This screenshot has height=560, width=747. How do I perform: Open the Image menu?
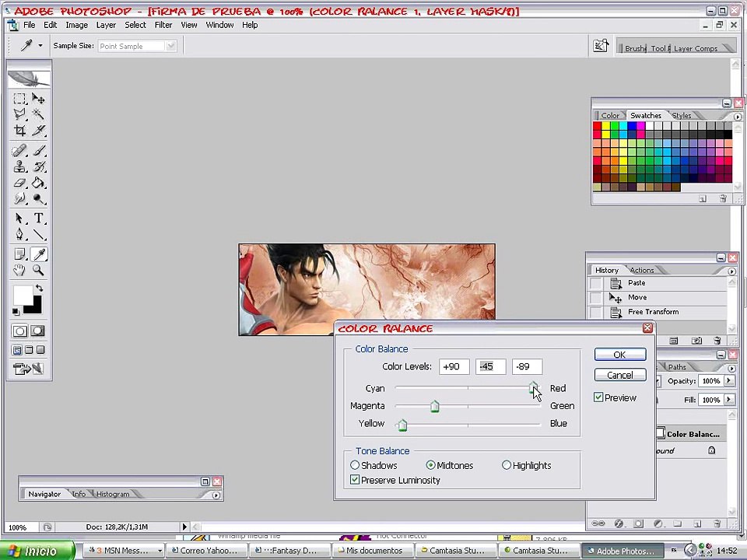[x=76, y=25]
